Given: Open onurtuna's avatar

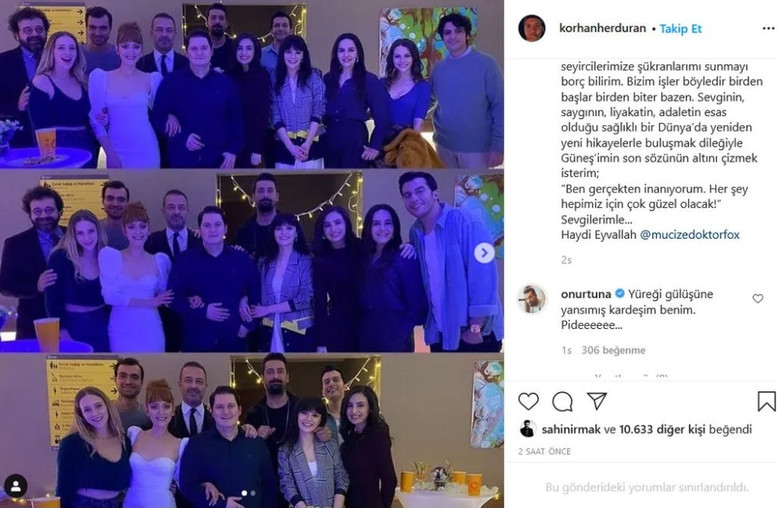Looking at the screenshot, I should coord(532,299).
